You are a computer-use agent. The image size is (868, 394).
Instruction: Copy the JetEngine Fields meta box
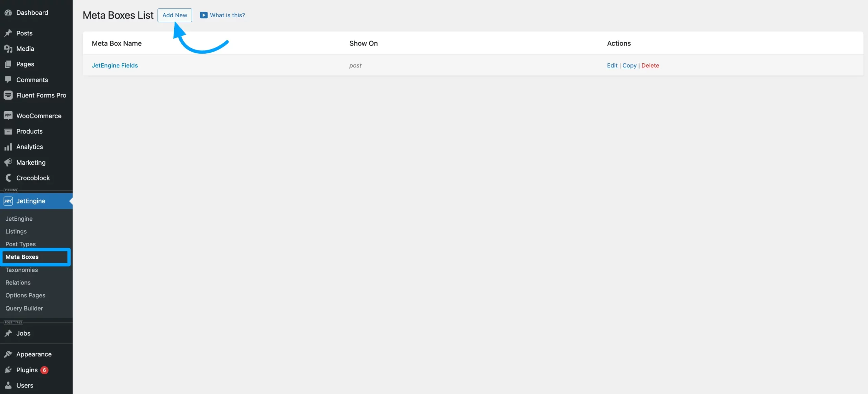coord(629,65)
